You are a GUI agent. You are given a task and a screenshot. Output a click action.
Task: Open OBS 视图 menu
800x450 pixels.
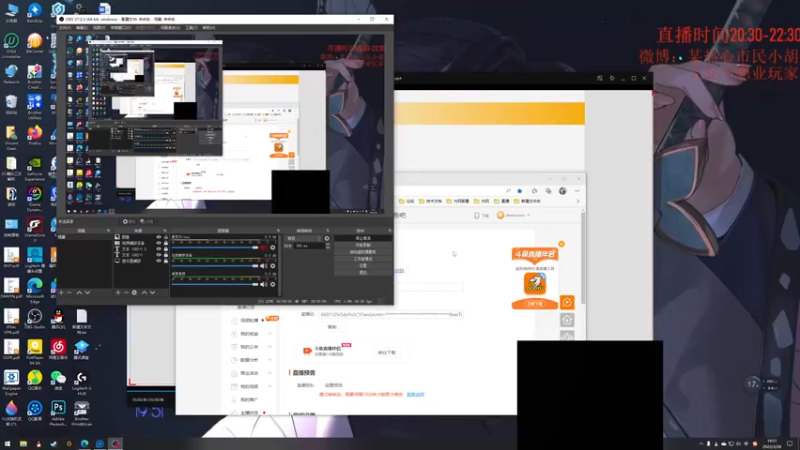point(99,28)
